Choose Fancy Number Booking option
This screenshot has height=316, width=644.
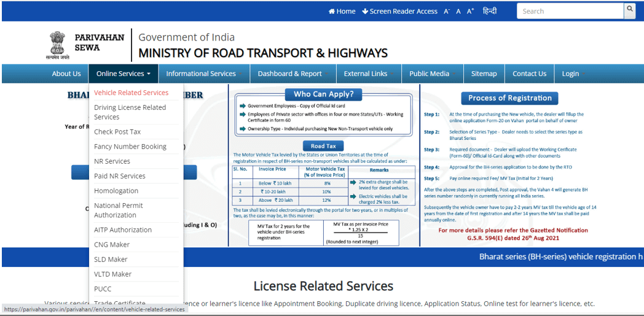click(130, 147)
